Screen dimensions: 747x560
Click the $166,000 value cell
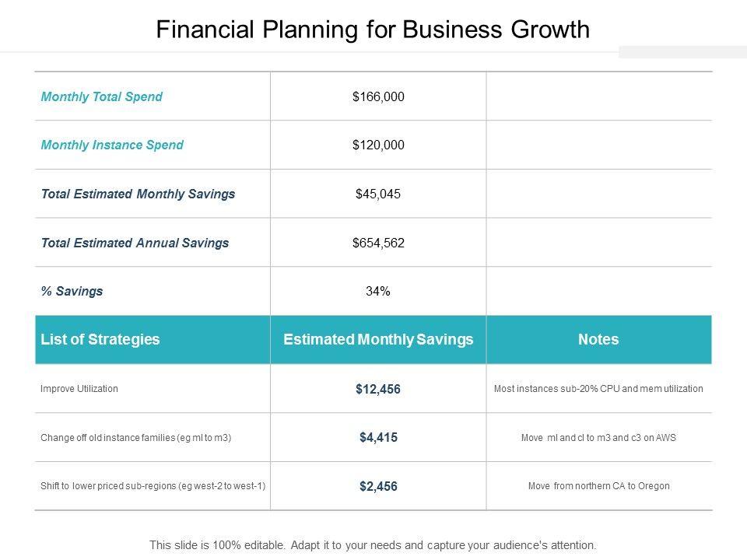point(378,97)
